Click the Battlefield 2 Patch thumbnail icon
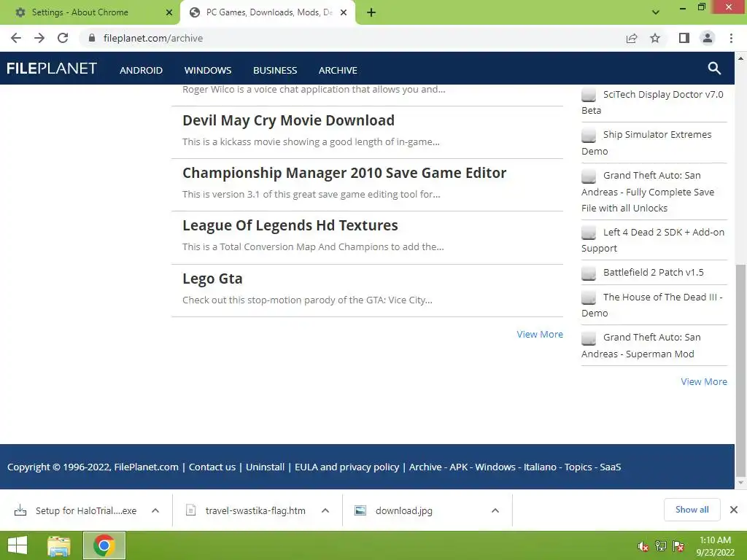Viewport: 747px width, 560px height. (589, 273)
